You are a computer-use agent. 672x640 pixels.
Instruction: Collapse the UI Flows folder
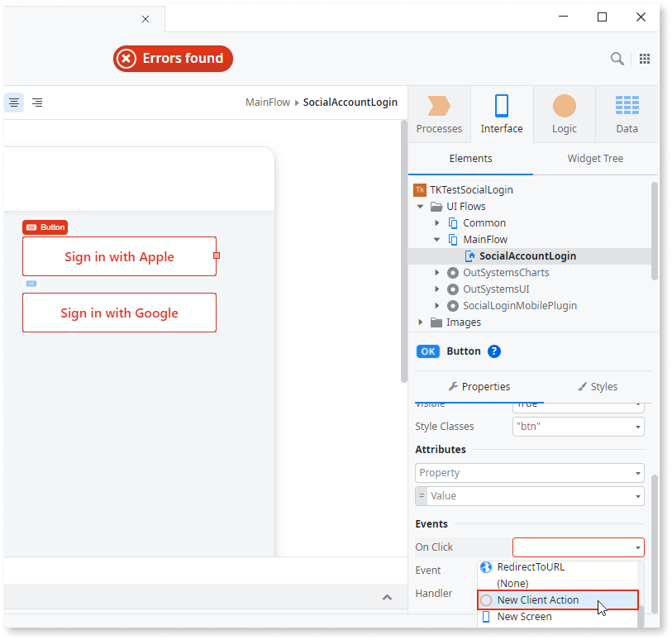point(421,207)
